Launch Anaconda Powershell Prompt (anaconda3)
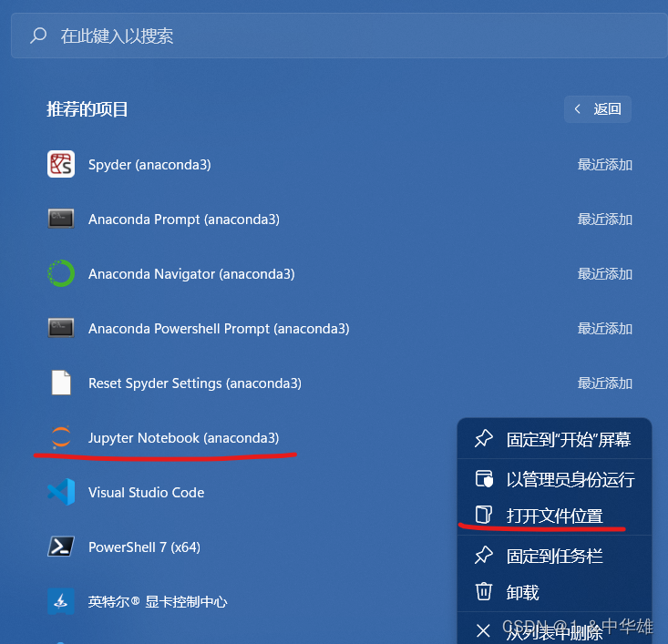Image resolution: width=668 pixels, height=644 pixels. click(339, 328)
